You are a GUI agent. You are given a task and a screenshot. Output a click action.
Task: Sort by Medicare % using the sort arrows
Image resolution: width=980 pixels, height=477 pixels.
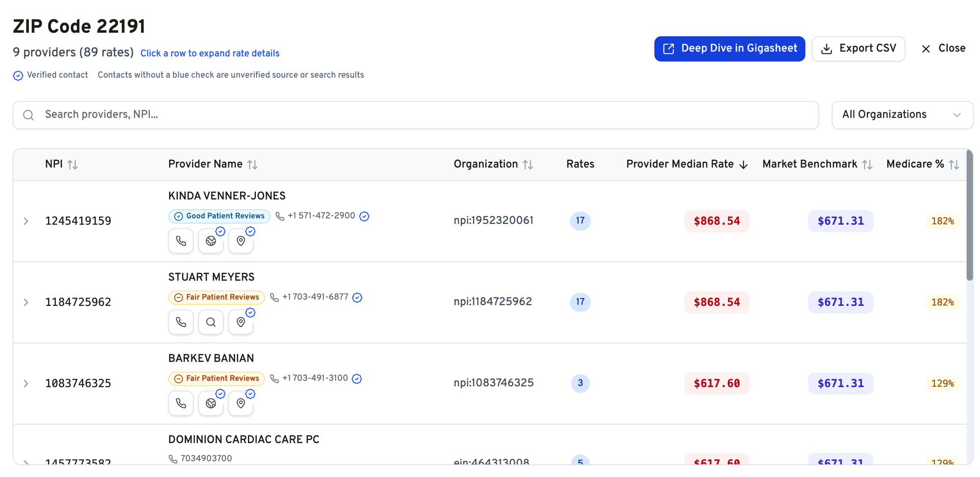pyautogui.click(x=954, y=165)
